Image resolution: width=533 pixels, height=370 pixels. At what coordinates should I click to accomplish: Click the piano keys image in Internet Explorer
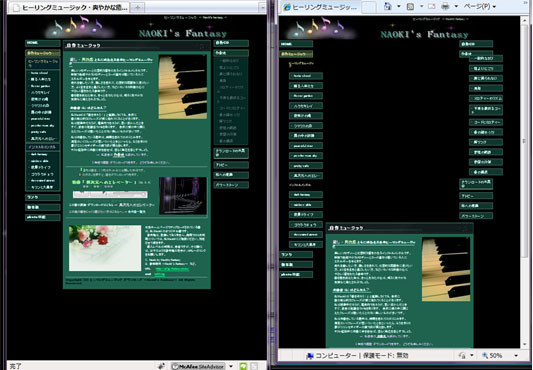click(446, 269)
